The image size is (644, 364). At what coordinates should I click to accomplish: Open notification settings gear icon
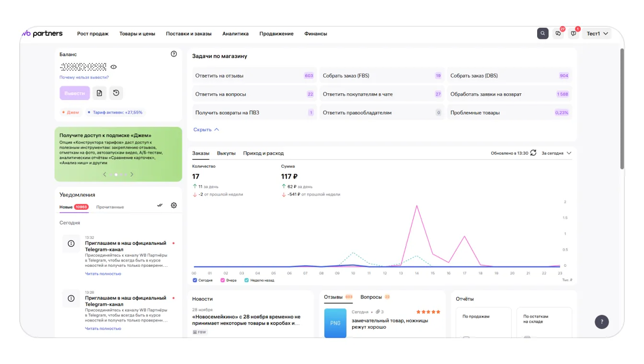174,205
